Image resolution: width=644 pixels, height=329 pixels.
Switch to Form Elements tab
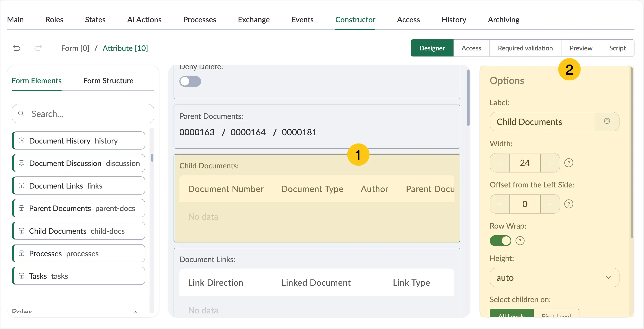pos(36,81)
